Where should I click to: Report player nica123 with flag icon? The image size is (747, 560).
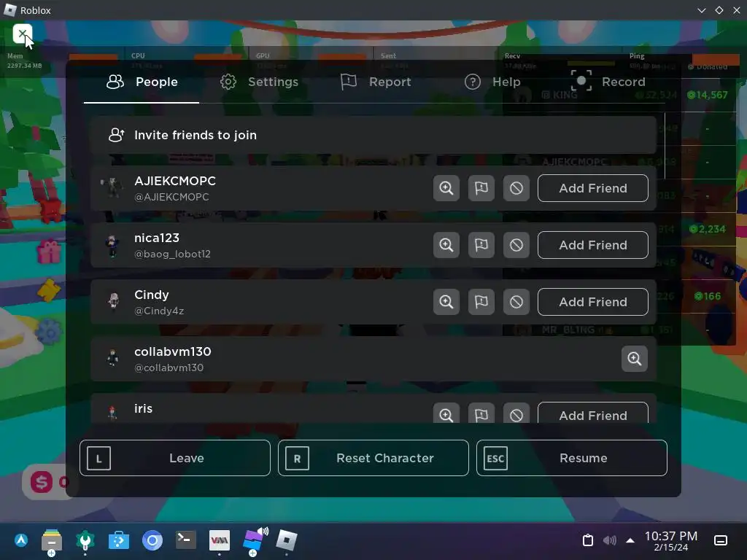tap(481, 245)
